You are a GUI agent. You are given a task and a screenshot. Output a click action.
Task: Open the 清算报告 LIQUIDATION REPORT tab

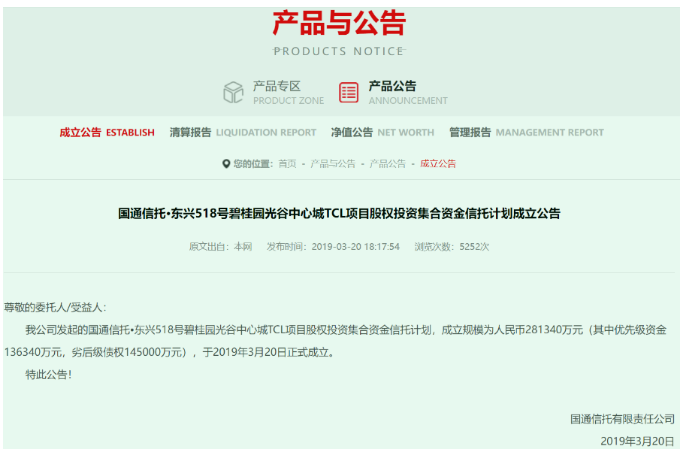click(243, 133)
